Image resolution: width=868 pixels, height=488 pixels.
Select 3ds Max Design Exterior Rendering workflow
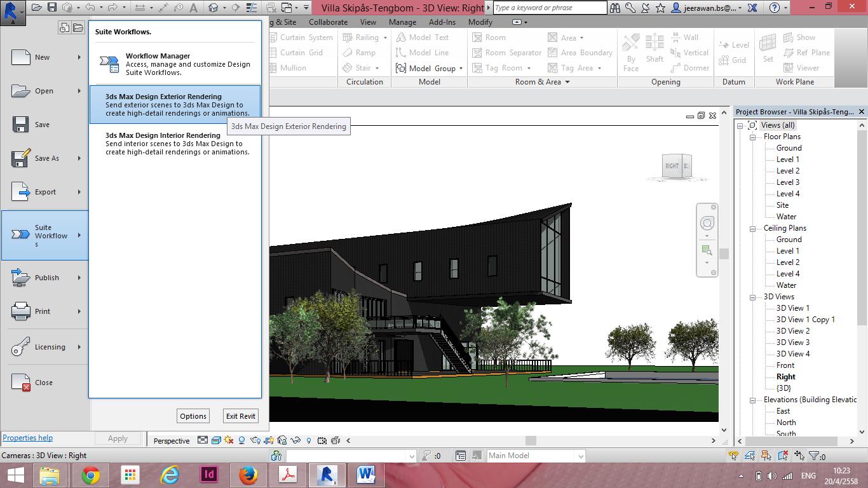pyautogui.click(x=175, y=105)
